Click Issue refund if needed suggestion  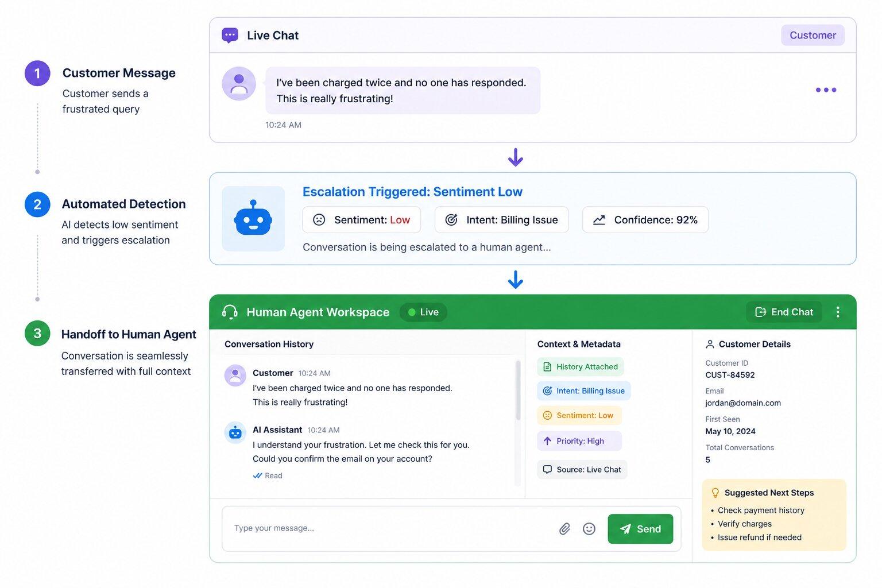click(x=760, y=537)
